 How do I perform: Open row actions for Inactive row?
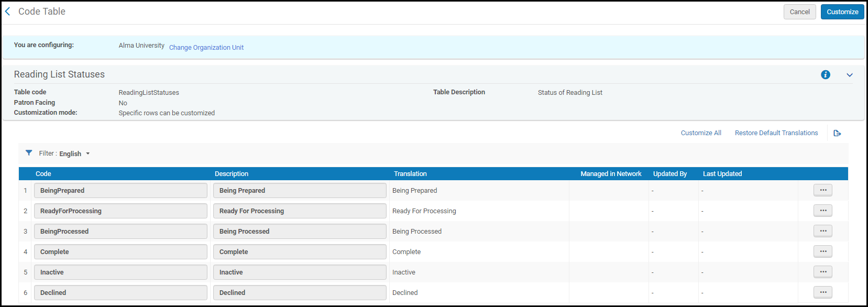click(x=823, y=272)
